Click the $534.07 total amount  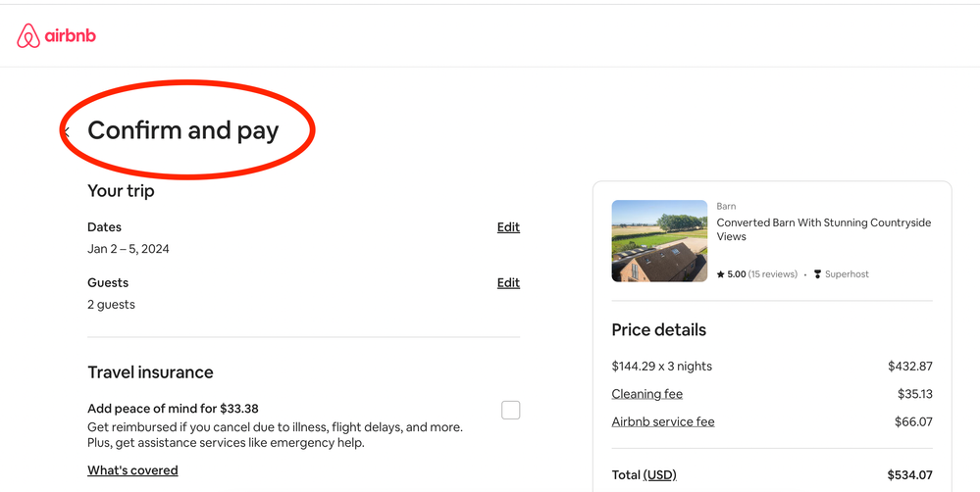[909, 475]
